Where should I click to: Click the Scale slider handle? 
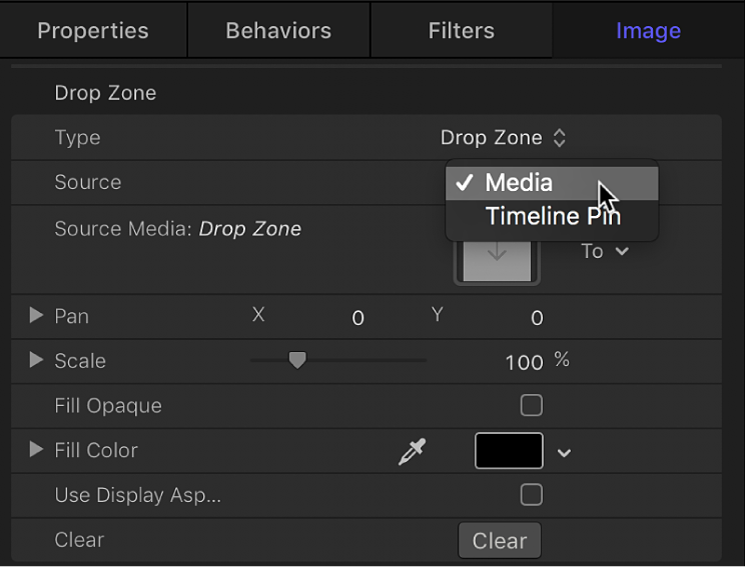296,361
